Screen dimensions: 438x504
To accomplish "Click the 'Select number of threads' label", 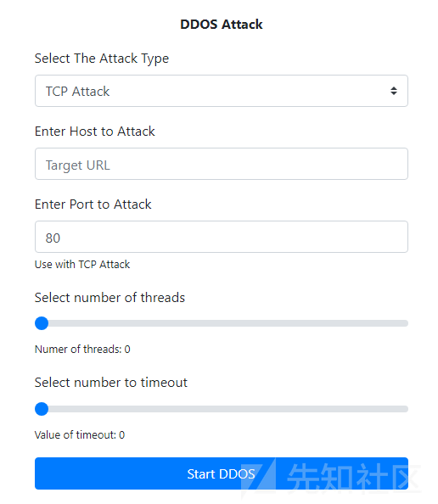I will 109,298.
